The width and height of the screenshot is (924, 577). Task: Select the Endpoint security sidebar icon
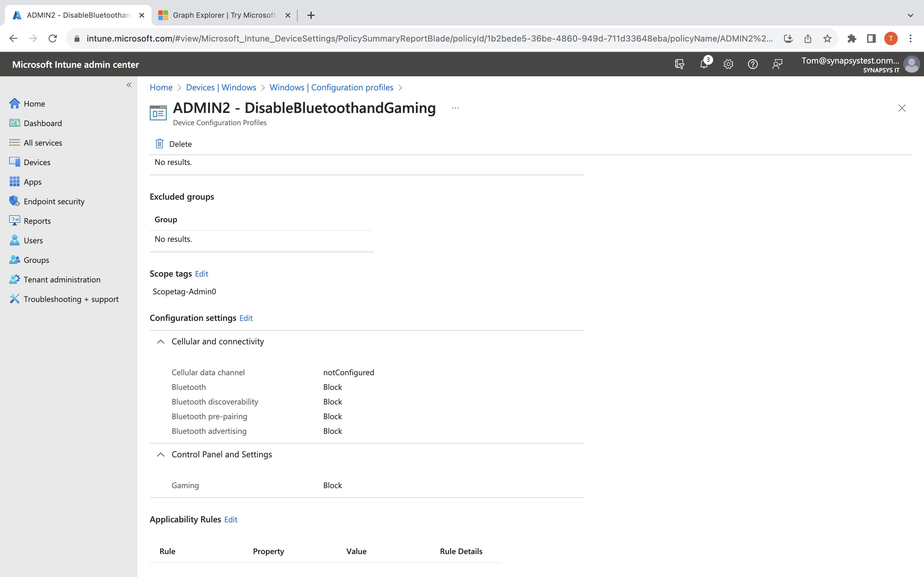pyautogui.click(x=14, y=201)
